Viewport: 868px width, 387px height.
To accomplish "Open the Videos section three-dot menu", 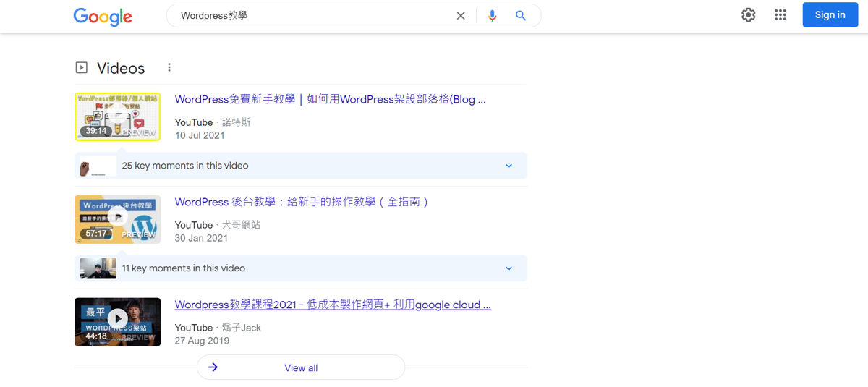I will (x=169, y=67).
